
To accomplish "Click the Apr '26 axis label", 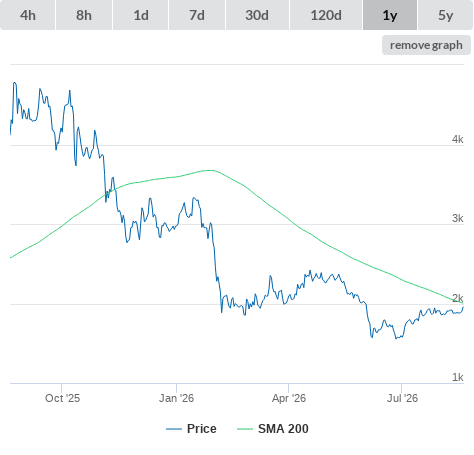I will click(289, 398).
